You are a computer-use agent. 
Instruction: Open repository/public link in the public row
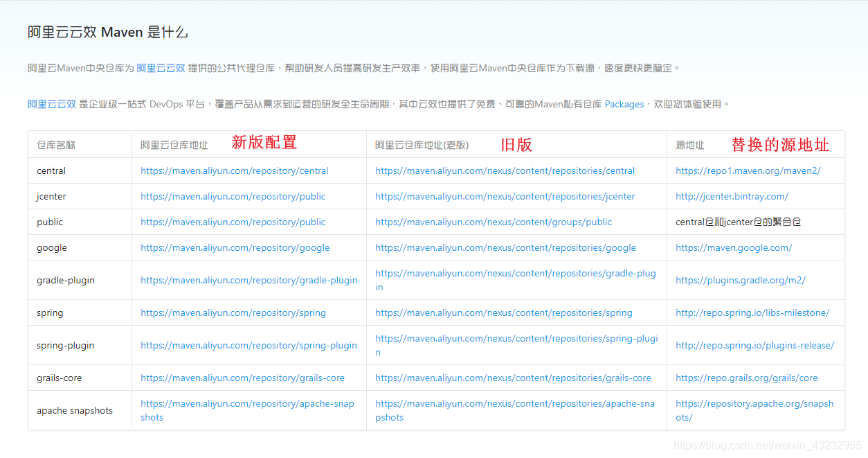click(233, 222)
